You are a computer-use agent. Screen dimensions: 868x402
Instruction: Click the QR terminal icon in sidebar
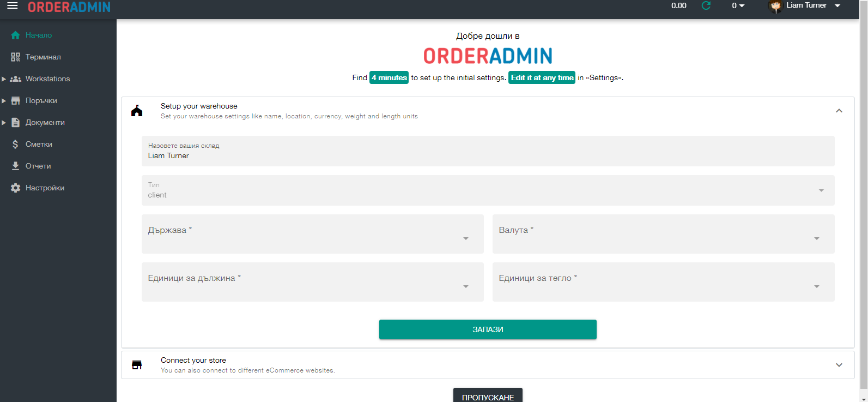pos(15,57)
